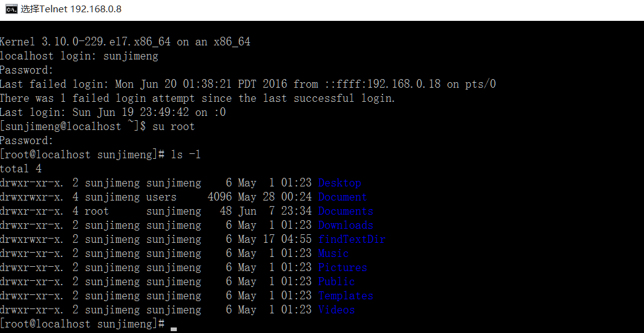644x333 pixels.
Task: Click the cmd icon in the title bar
Action: click(x=11, y=9)
